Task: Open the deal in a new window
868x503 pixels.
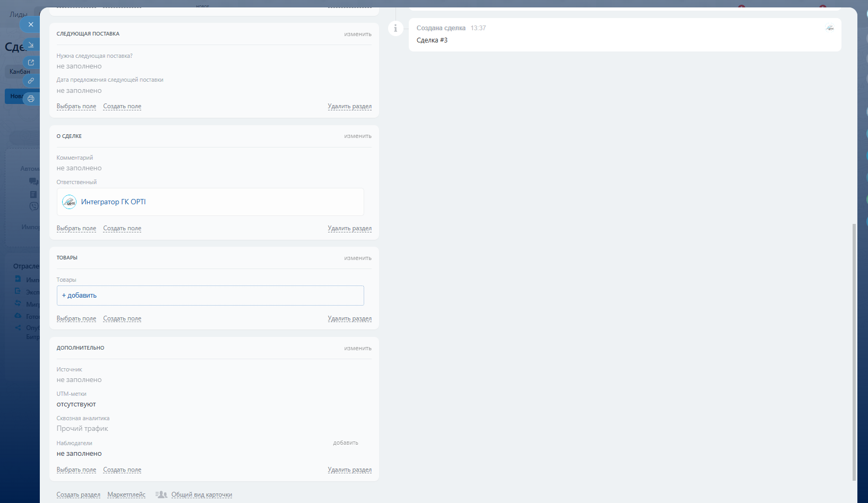Action: [31, 63]
